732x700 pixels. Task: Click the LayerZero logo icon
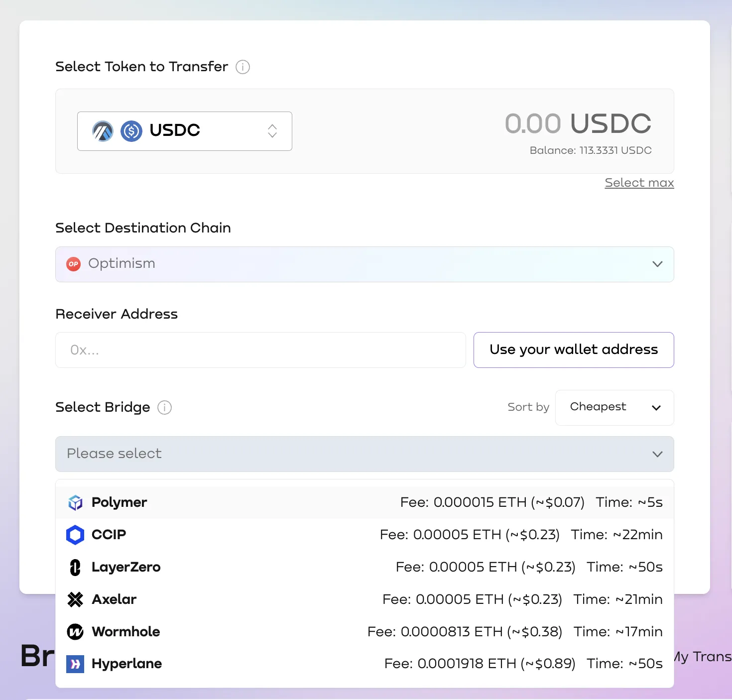pyautogui.click(x=75, y=568)
